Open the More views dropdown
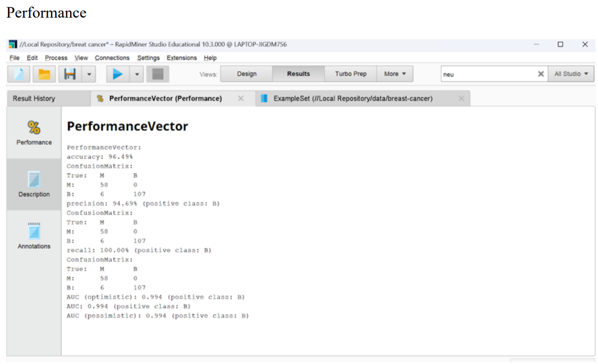598x364 pixels. tap(395, 74)
